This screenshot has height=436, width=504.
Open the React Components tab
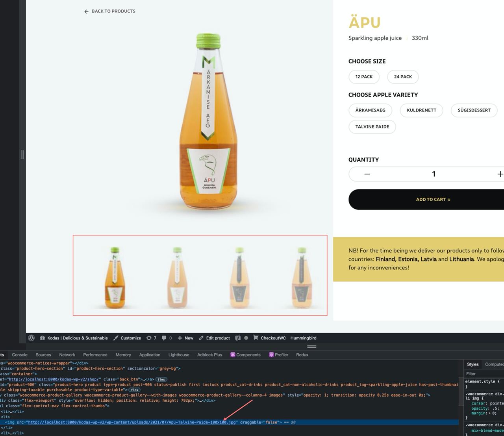click(x=245, y=355)
